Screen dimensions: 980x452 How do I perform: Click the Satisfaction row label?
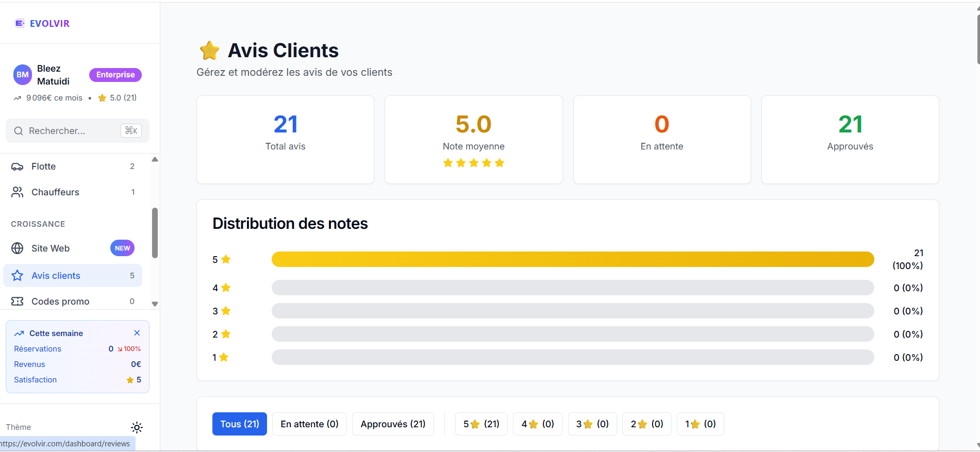pos(36,380)
